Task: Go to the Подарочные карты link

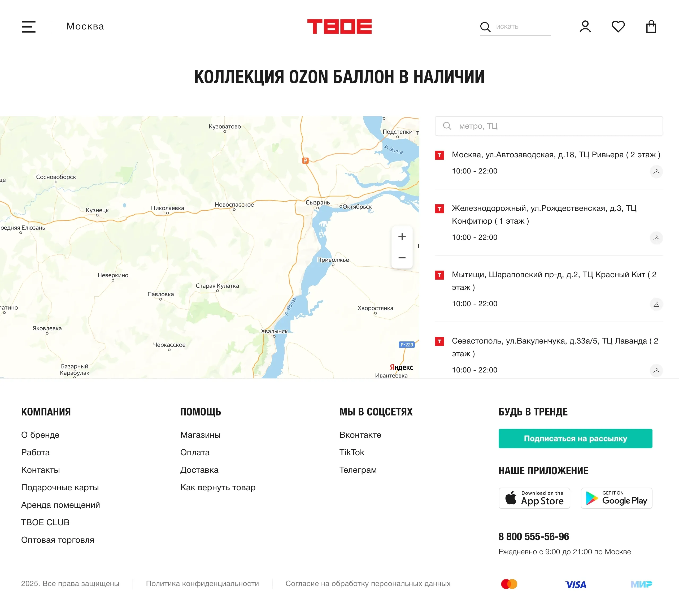Action: (60, 487)
